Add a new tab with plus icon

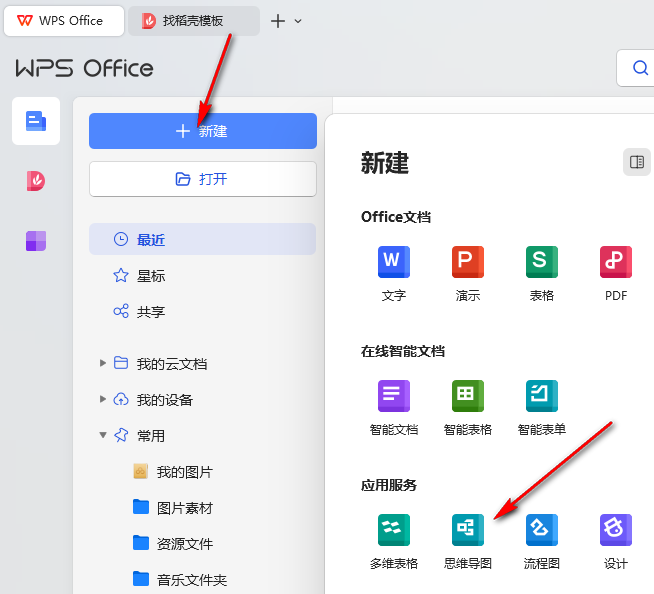(x=278, y=21)
